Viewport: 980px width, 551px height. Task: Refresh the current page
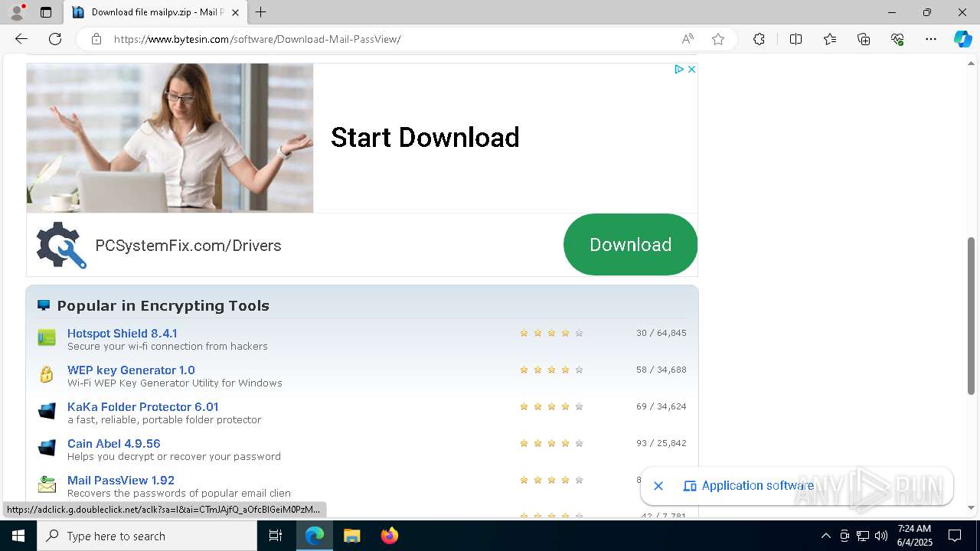pyautogui.click(x=55, y=39)
